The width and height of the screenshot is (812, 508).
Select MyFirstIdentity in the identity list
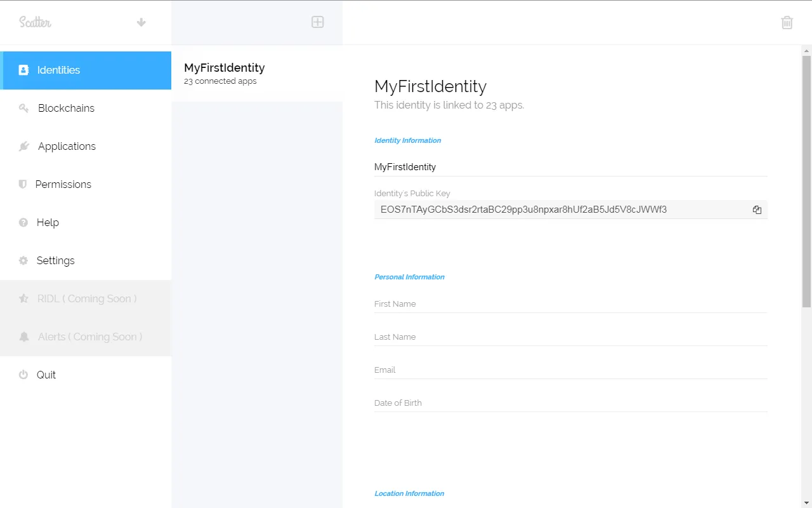257,74
